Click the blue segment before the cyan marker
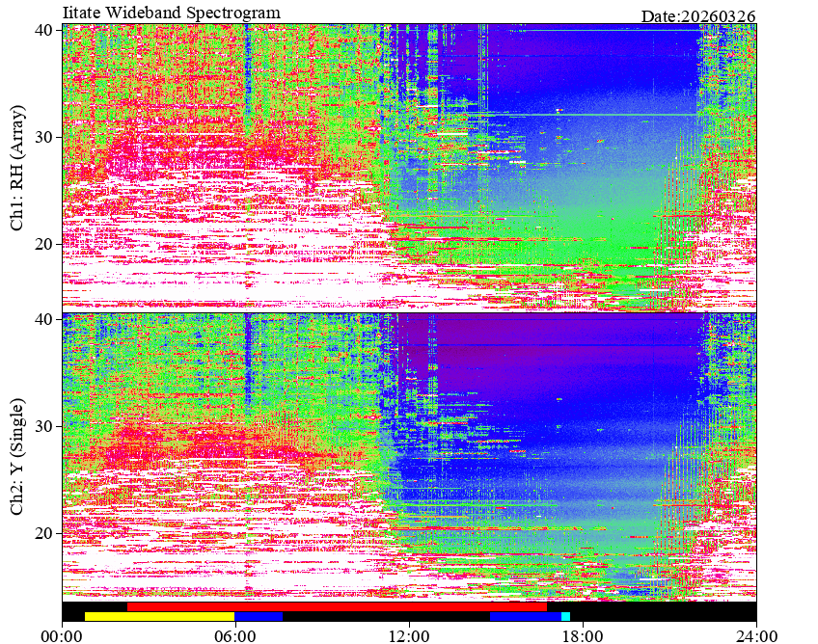This screenshot has width=818, height=644. [x=526, y=616]
